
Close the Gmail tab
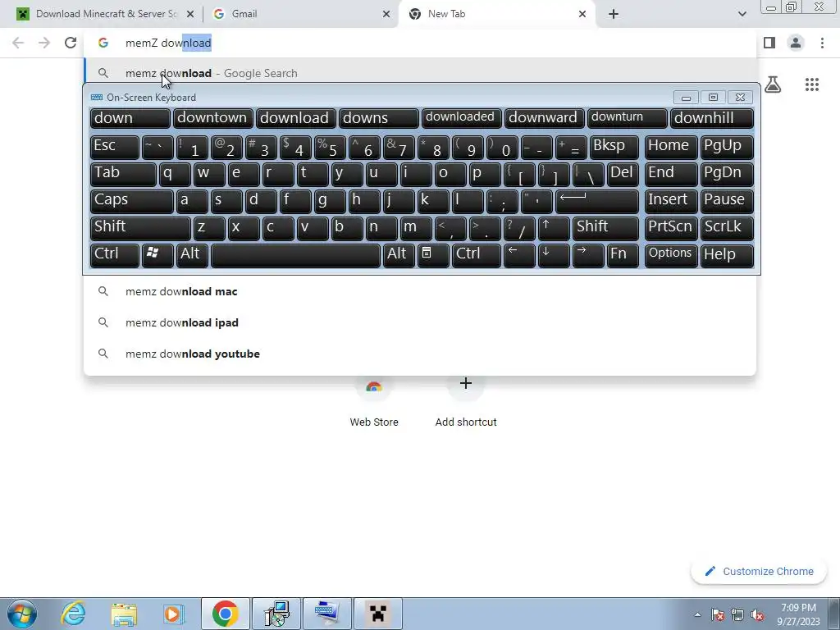(x=386, y=14)
